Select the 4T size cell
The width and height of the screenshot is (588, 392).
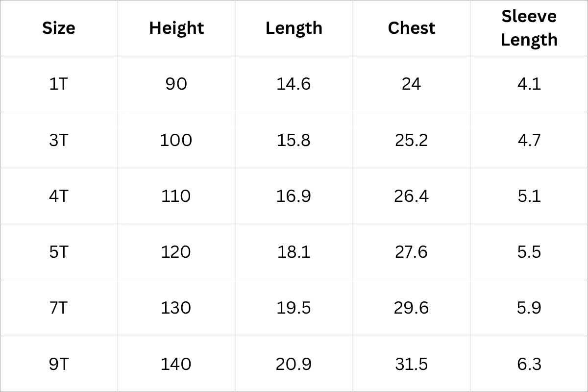(x=59, y=196)
